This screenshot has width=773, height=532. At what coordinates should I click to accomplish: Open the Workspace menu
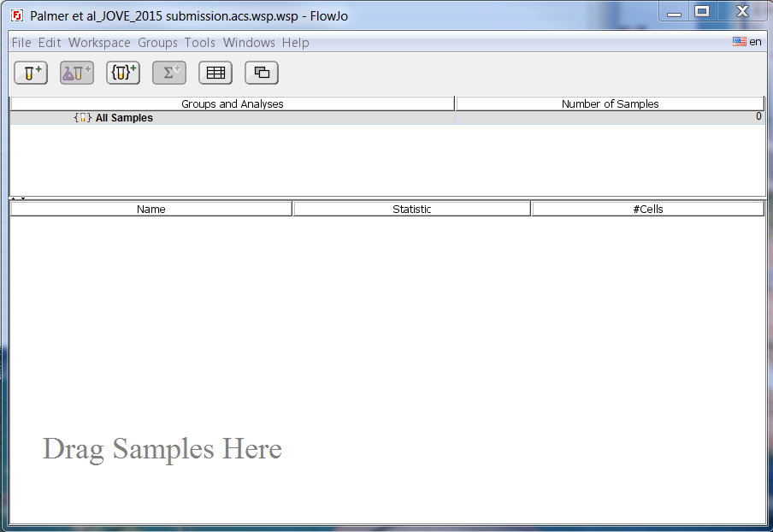click(x=99, y=43)
